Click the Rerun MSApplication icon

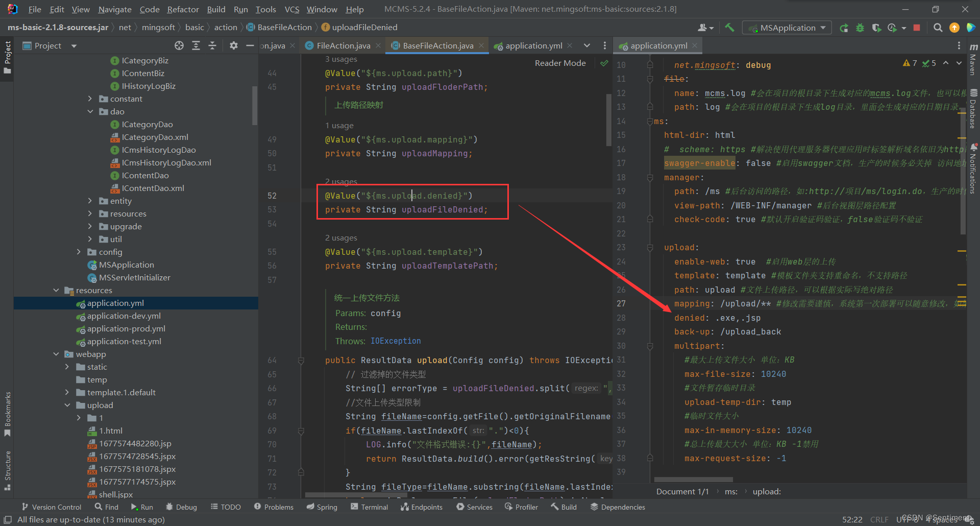pyautogui.click(x=844, y=28)
